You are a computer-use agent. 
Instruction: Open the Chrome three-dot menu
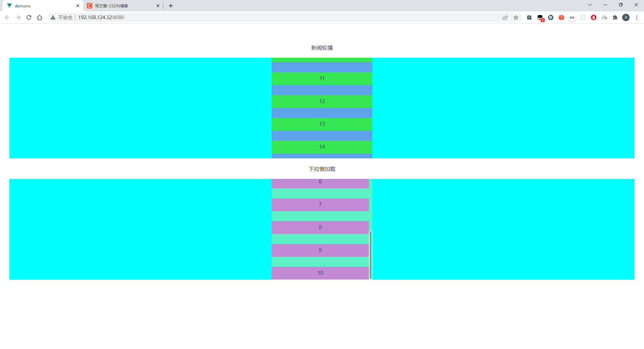pos(637,17)
